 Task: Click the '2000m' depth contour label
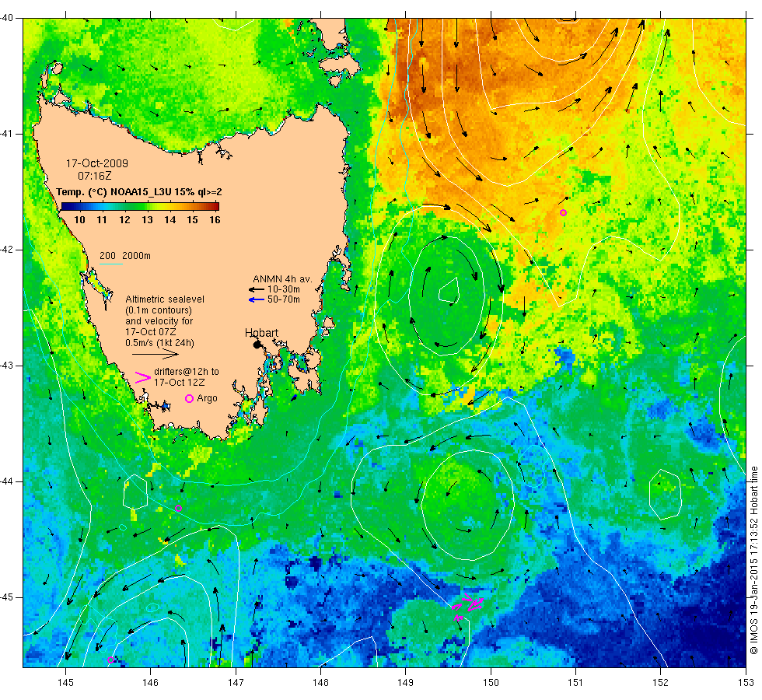pyautogui.click(x=137, y=256)
